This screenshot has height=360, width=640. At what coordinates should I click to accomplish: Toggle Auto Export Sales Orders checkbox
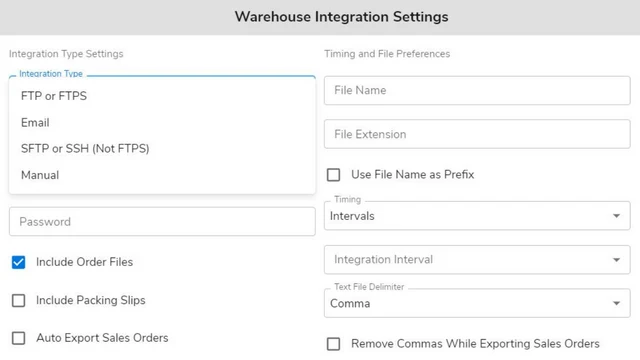click(18, 338)
